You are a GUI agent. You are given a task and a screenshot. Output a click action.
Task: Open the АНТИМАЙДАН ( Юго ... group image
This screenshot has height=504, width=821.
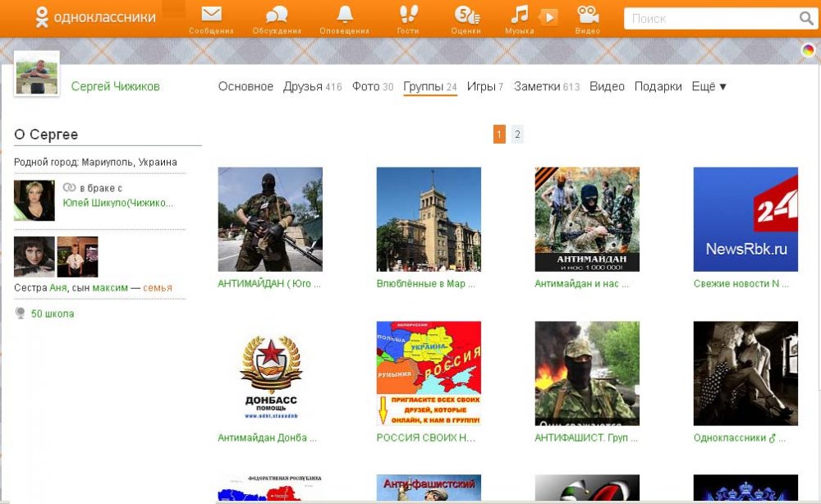coord(270,219)
